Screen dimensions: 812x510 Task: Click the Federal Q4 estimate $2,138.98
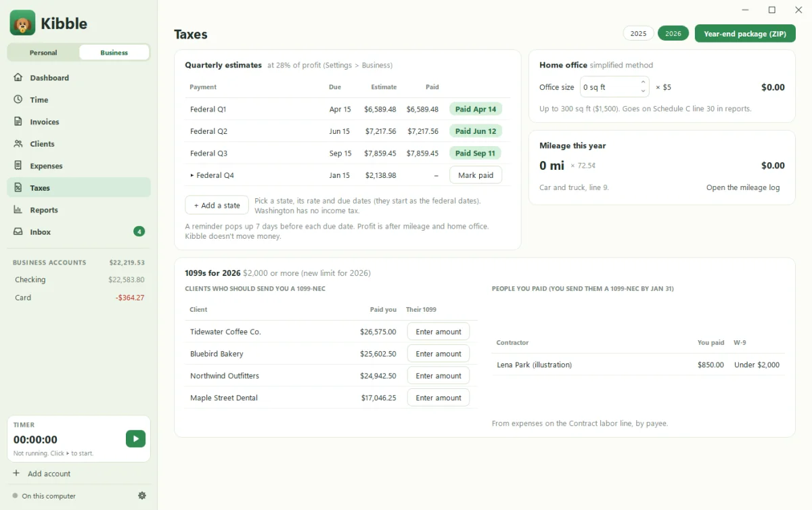coord(380,175)
